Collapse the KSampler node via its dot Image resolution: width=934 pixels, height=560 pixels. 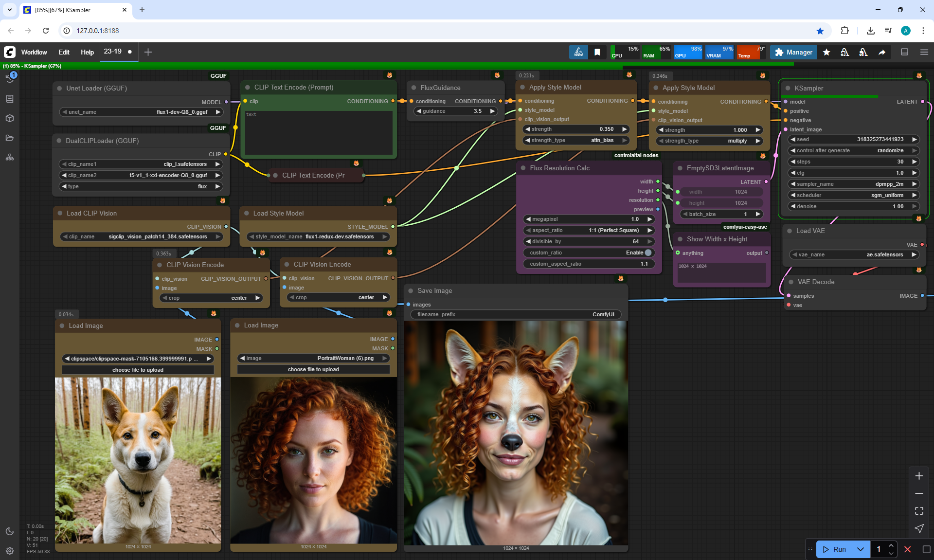point(788,88)
